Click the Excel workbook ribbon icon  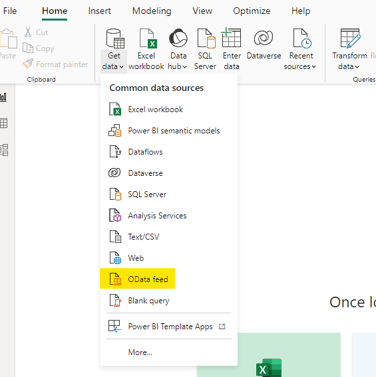pyautogui.click(x=148, y=38)
